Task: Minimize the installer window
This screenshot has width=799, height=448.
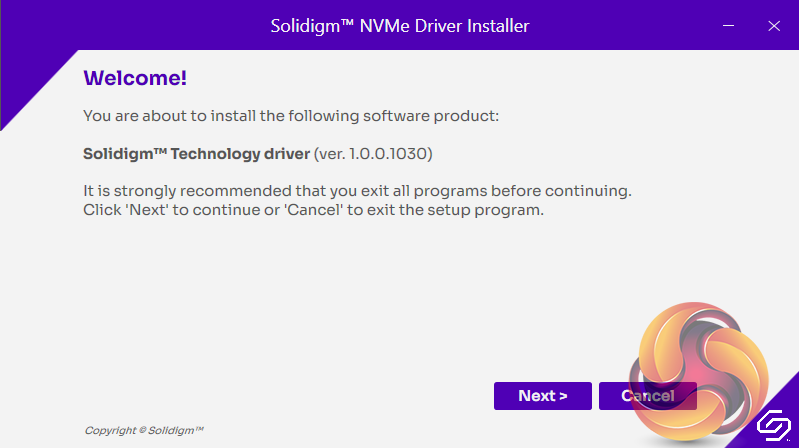Action: pos(727,26)
